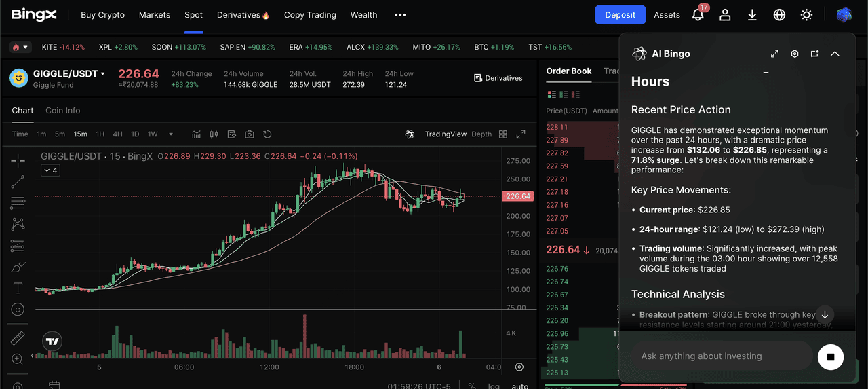Click the BingX logo
Viewport: 868px width, 389px height.
[35, 14]
